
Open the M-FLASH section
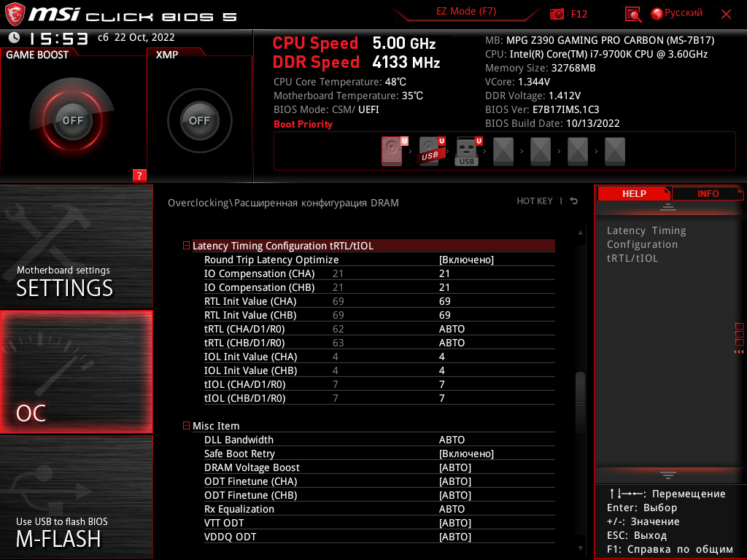point(76,497)
